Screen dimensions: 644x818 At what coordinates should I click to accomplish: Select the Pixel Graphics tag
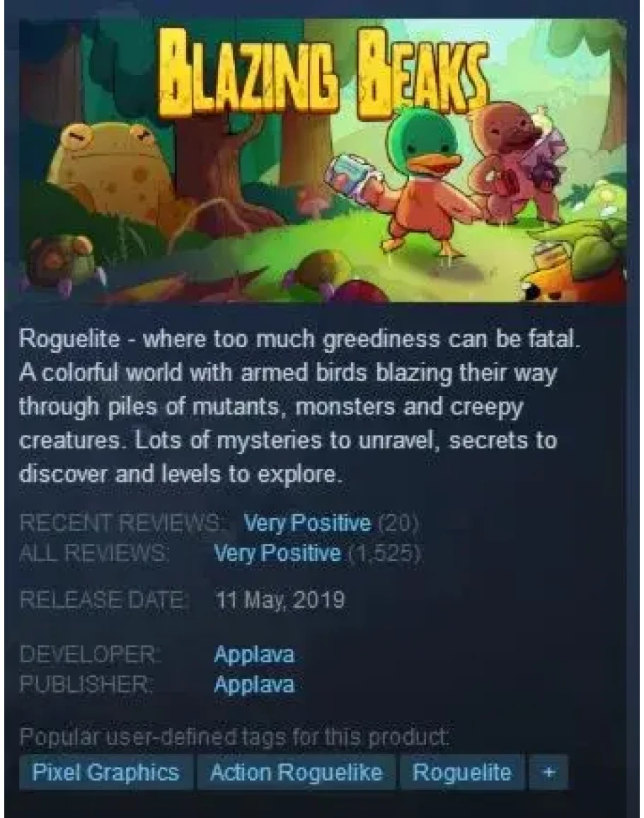pyautogui.click(x=106, y=771)
